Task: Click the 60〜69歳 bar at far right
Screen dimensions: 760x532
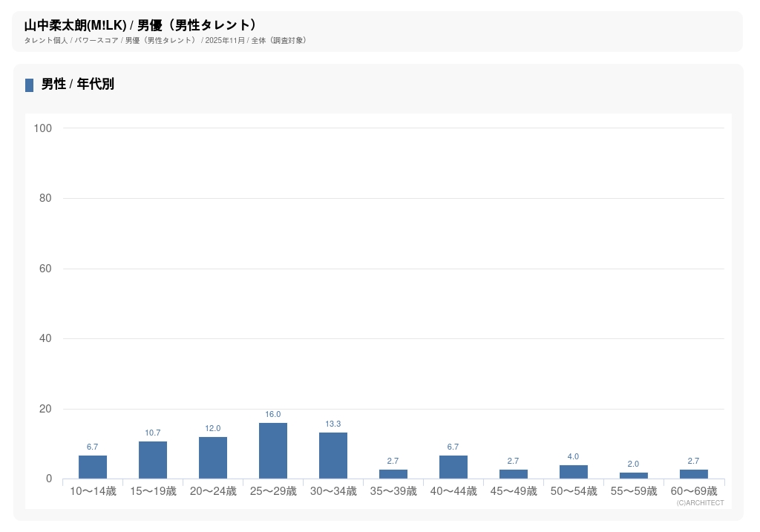Action: pyautogui.click(x=694, y=474)
